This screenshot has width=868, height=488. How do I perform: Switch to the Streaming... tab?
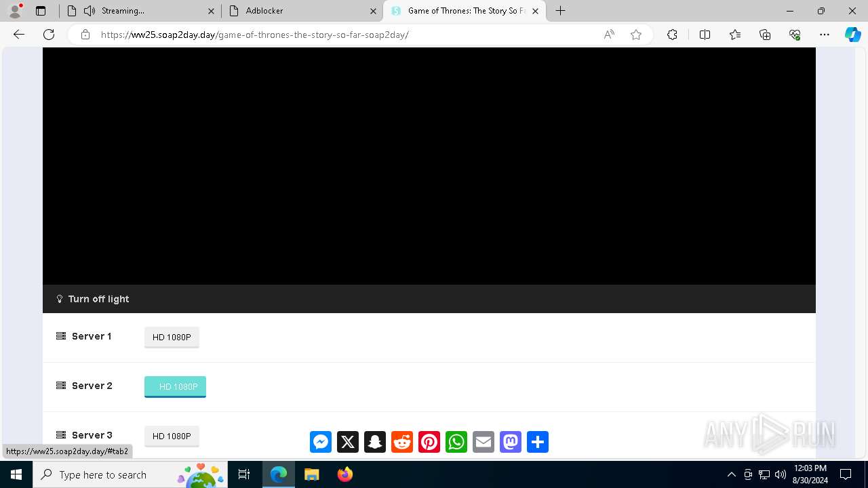(x=139, y=11)
